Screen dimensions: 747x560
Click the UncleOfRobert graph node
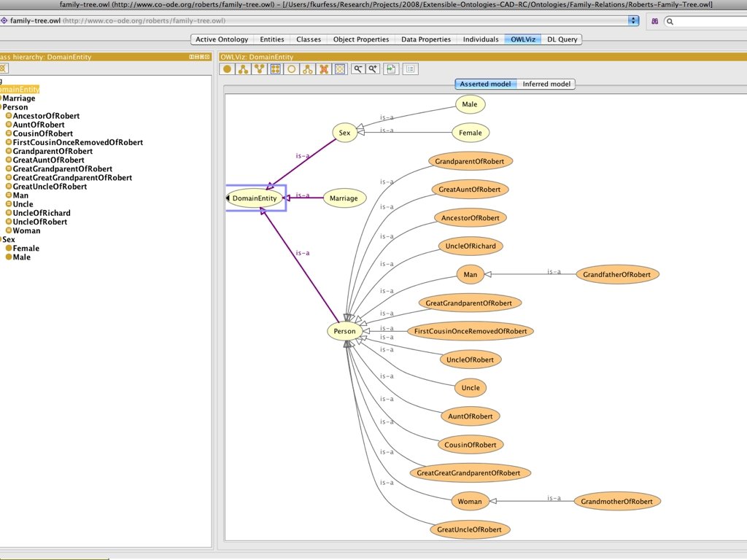[471, 359]
